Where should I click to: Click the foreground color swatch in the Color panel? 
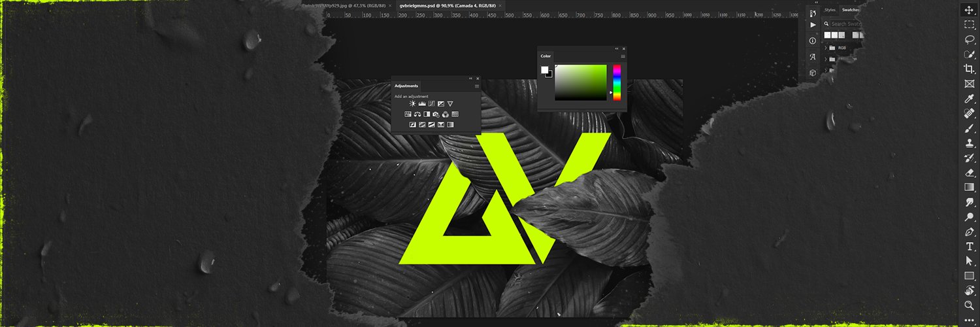click(x=544, y=69)
